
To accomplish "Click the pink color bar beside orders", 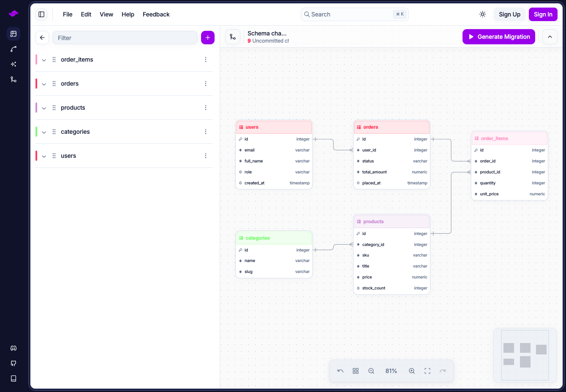I will click(36, 84).
